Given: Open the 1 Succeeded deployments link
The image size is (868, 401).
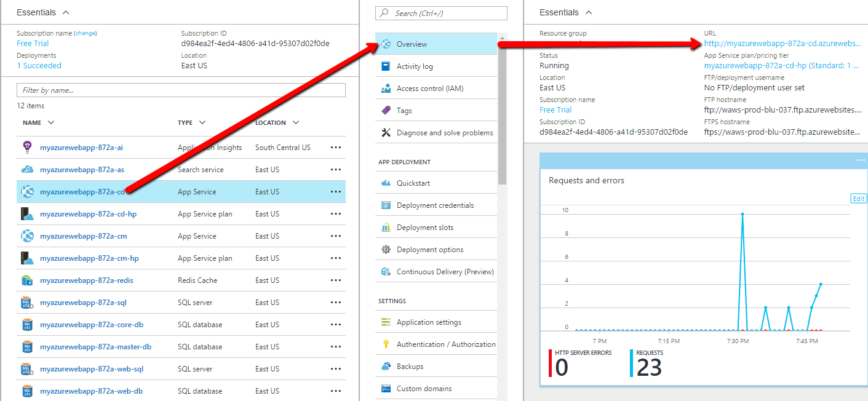Looking at the screenshot, I should (39, 66).
